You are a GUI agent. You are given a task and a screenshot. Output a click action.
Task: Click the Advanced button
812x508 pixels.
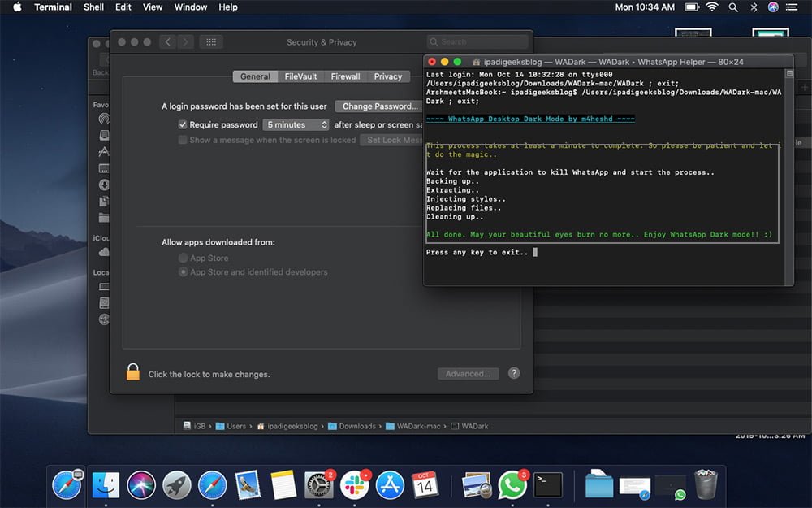(469, 374)
